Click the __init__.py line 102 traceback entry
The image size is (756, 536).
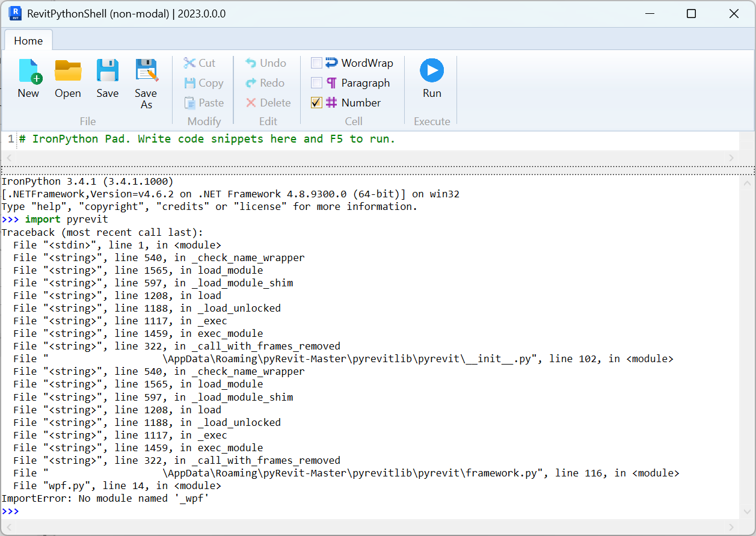pos(343,359)
